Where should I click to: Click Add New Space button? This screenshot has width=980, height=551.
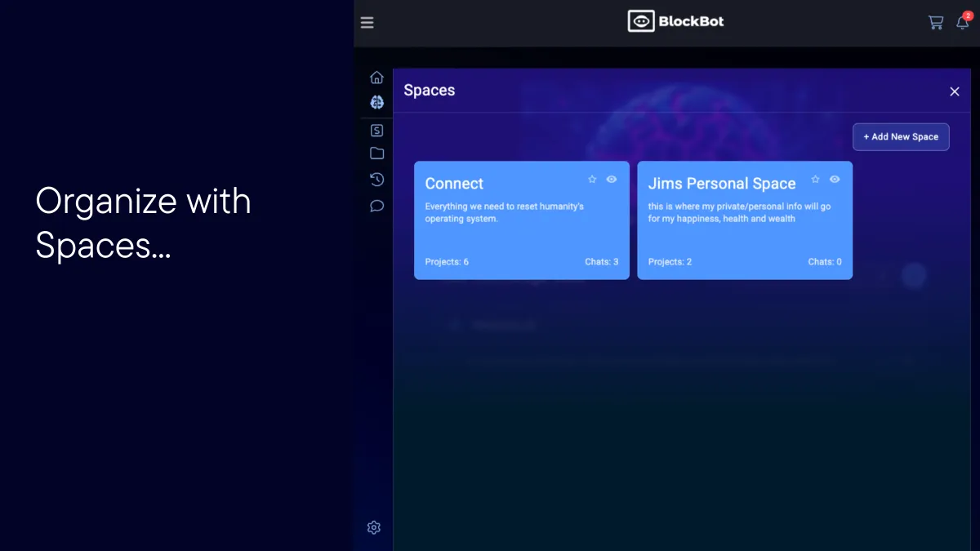pos(901,137)
